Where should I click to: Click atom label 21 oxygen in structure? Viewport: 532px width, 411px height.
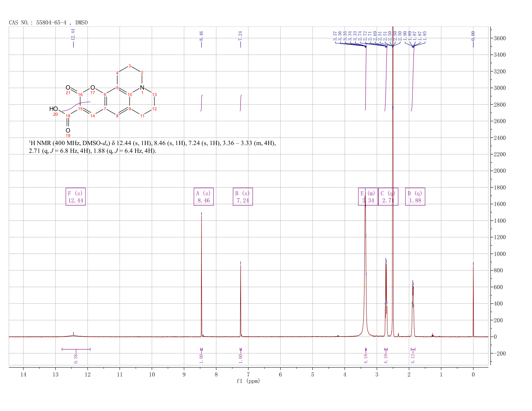pos(68,93)
